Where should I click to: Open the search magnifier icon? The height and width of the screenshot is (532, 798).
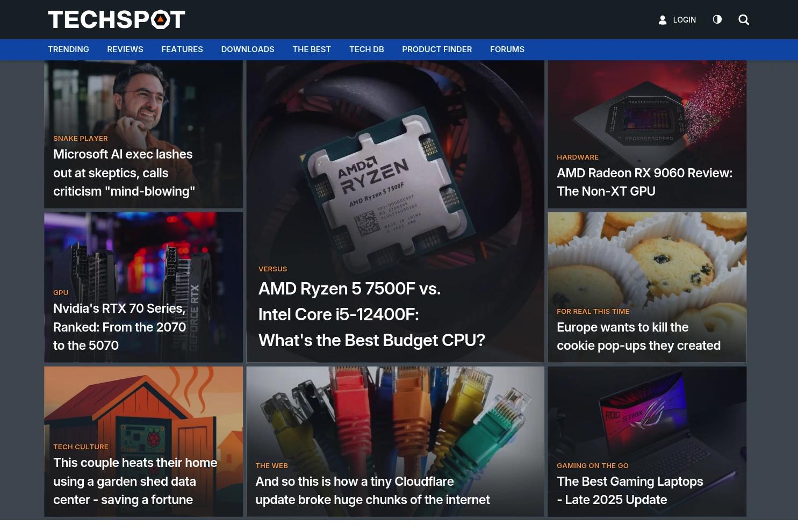(x=744, y=20)
